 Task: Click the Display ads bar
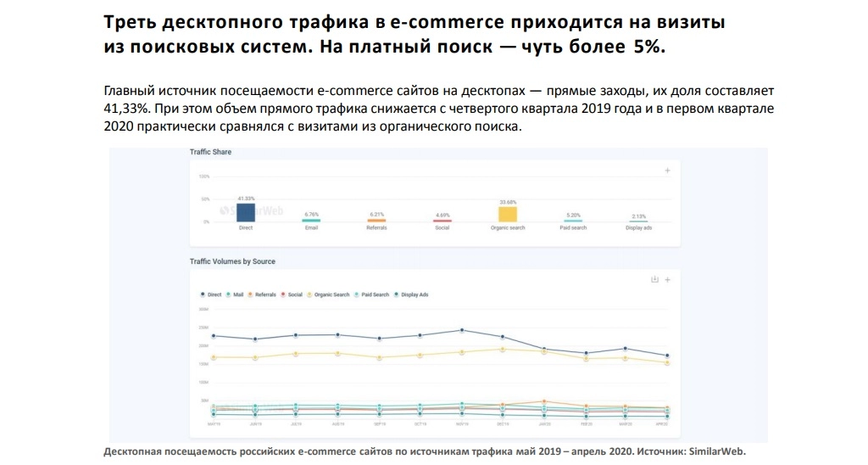pos(638,221)
